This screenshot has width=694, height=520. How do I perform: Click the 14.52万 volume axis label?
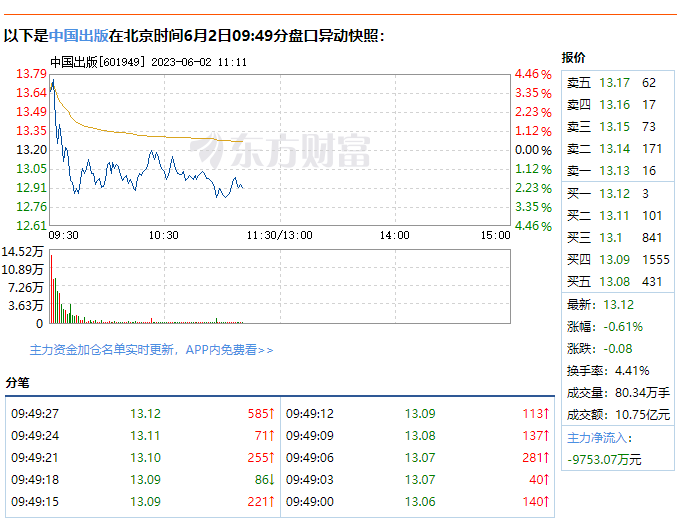point(23,252)
